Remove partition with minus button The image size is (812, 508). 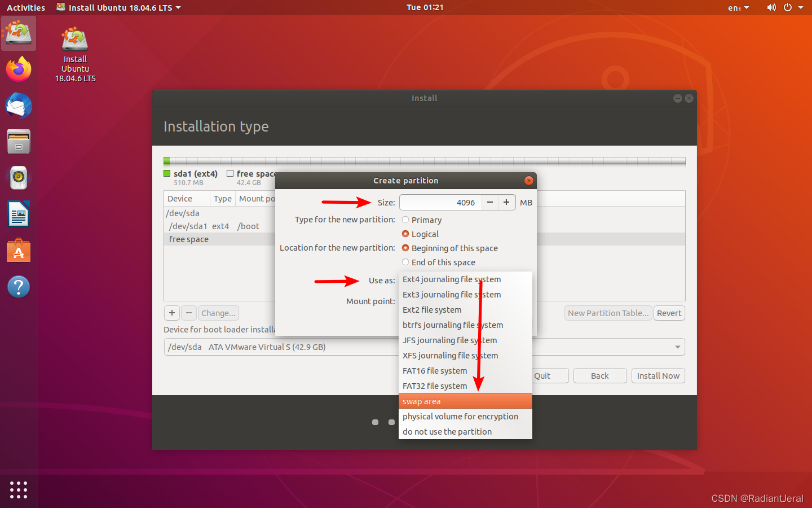coord(189,313)
